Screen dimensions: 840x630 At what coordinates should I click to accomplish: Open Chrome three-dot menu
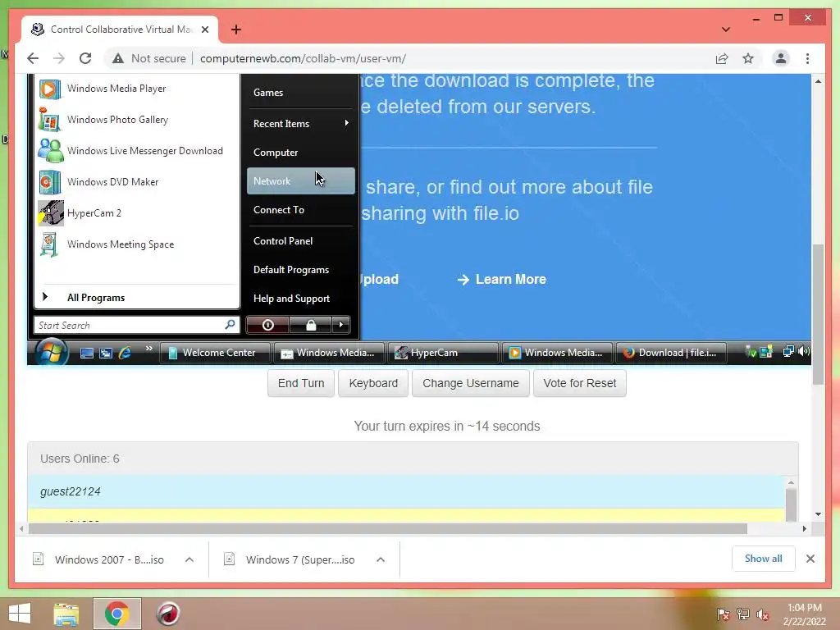coord(807,58)
